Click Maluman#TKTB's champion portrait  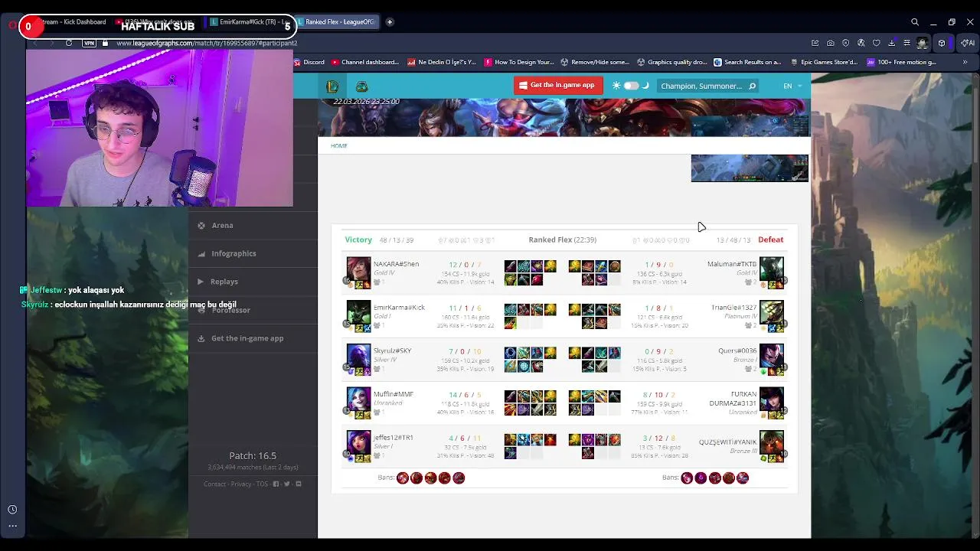771,269
